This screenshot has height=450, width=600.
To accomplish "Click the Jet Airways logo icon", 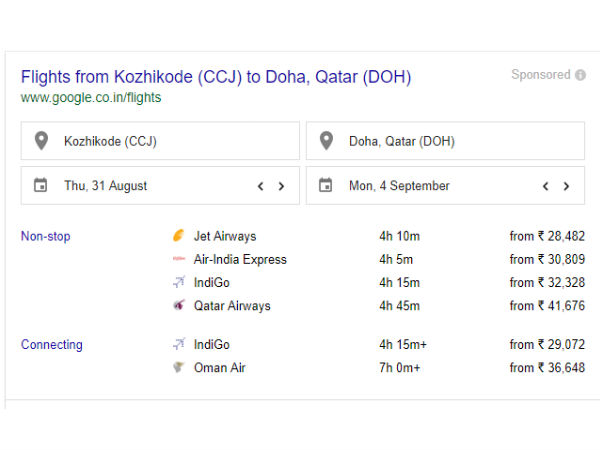I will pyautogui.click(x=179, y=237).
